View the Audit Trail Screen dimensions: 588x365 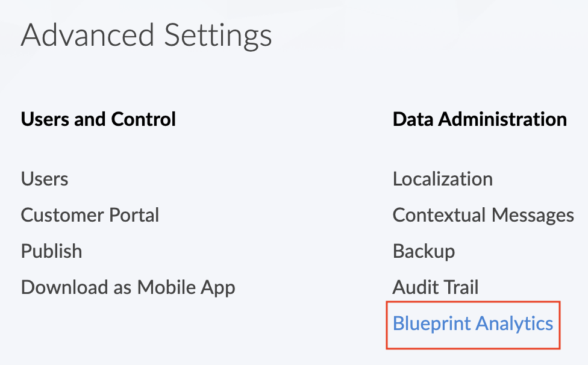pyautogui.click(x=436, y=287)
